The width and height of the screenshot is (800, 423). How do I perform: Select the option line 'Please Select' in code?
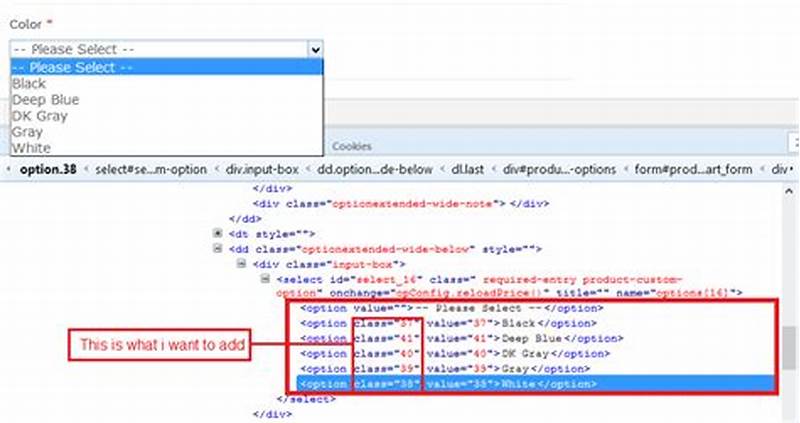(452, 308)
